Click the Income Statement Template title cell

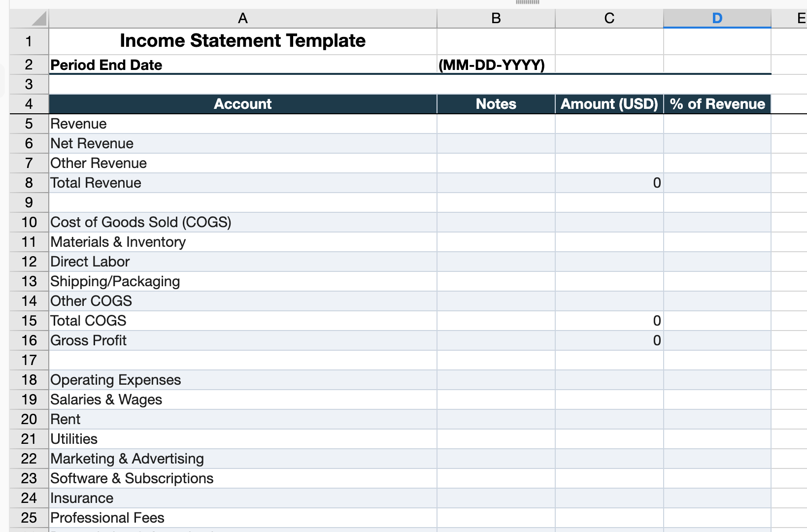coord(242,41)
